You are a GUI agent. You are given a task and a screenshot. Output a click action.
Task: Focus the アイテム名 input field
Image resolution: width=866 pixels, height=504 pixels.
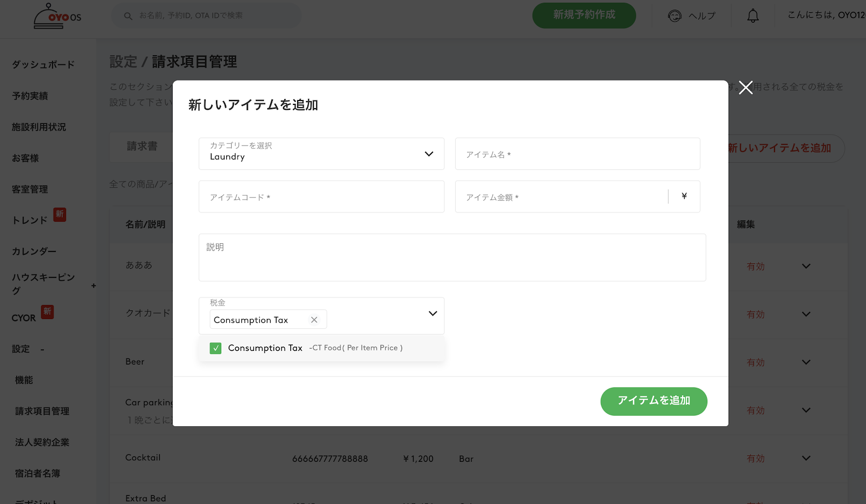pyautogui.click(x=578, y=154)
